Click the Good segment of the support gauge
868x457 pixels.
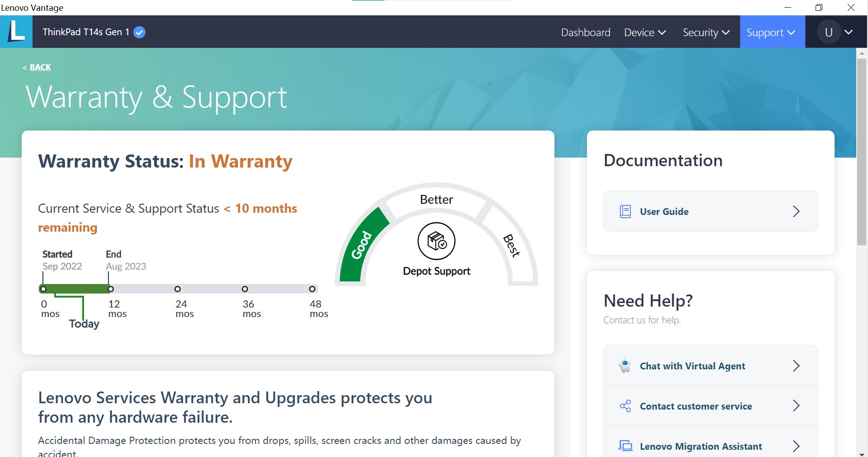point(362,246)
